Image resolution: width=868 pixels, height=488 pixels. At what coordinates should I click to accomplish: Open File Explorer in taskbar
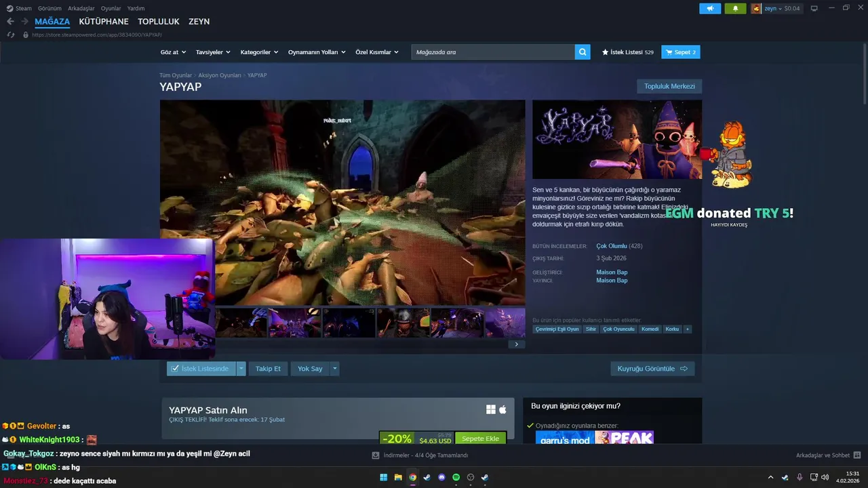click(x=398, y=477)
